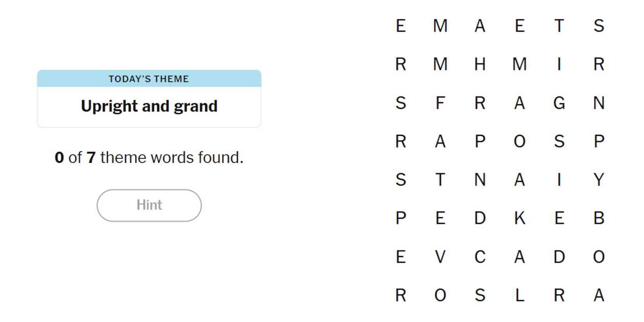Pick the letter K in the grid
644x322 pixels.
[x=519, y=218]
